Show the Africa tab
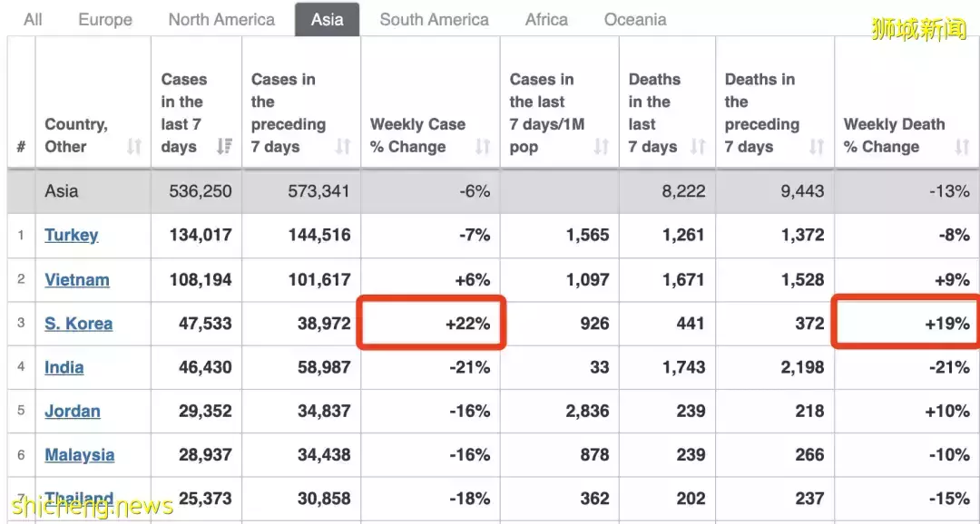Image resolution: width=980 pixels, height=524 pixels. pos(546,19)
